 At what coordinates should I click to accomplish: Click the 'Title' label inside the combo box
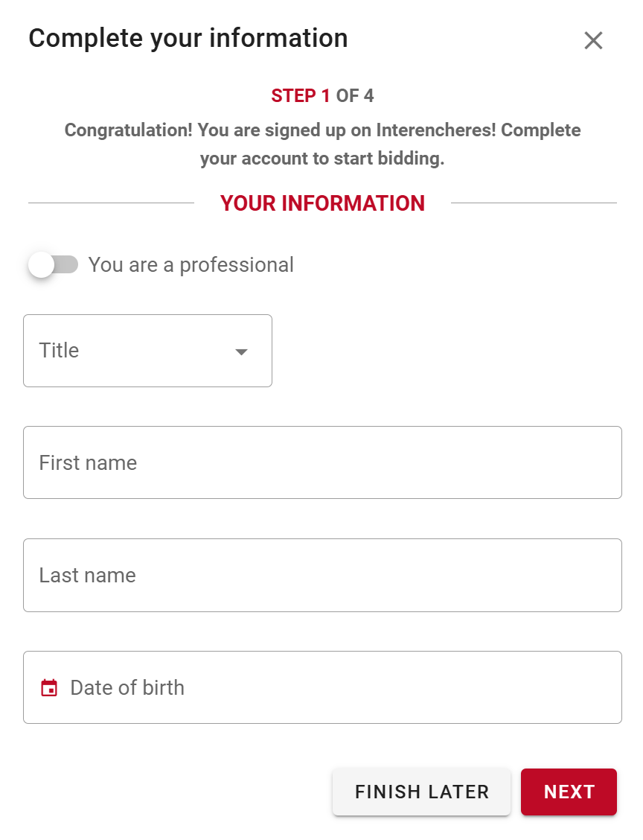[x=59, y=351]
